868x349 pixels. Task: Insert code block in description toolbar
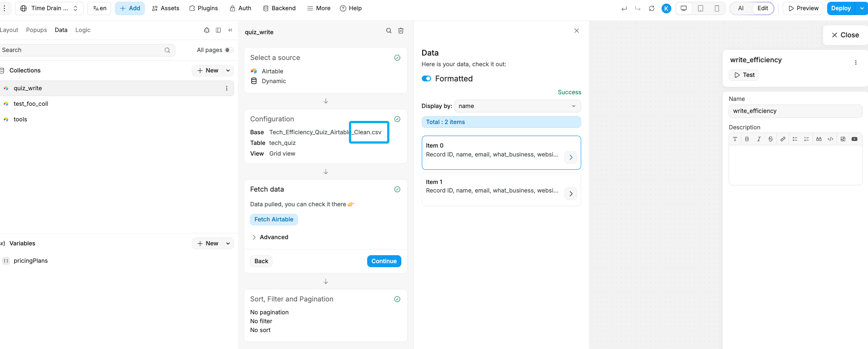point(830,139)
